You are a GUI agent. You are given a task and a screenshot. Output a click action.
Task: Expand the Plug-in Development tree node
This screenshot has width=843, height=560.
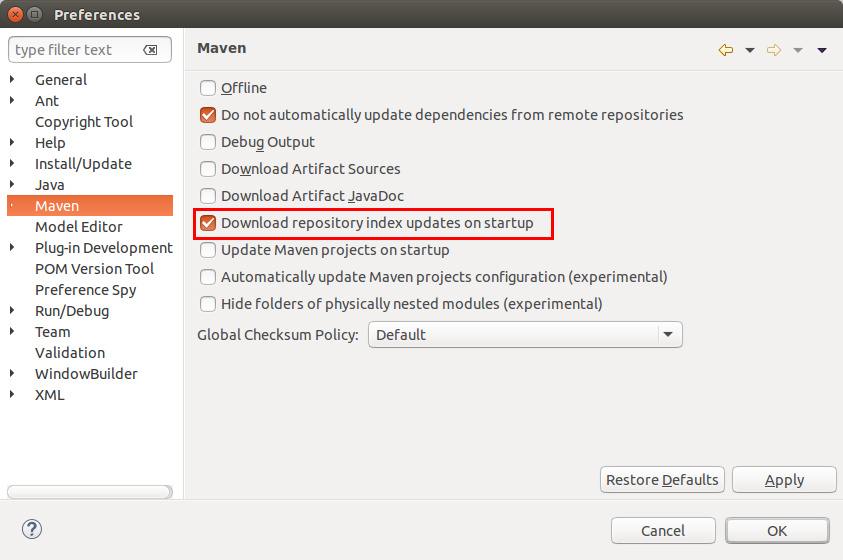[x=12, y=248]
